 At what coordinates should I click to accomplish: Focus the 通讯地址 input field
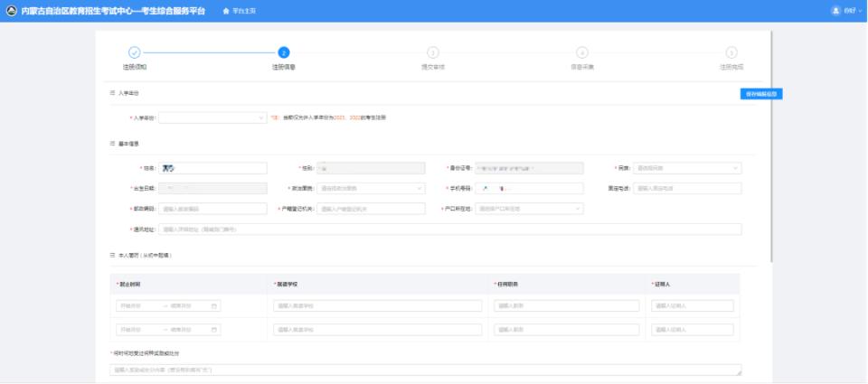coord(450,229)
